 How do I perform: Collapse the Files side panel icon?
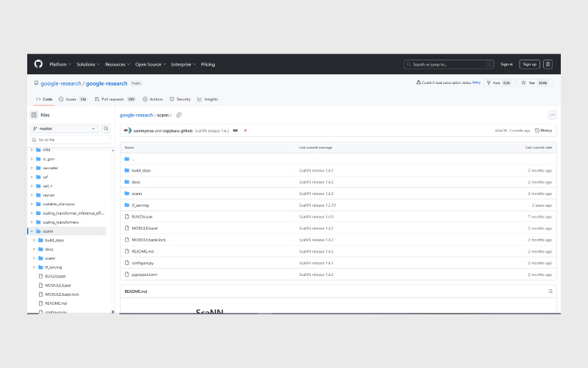(34, 115)
